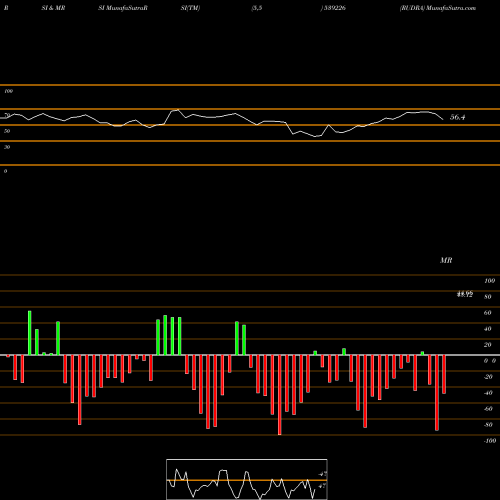
Task: Open the mini overview chart thumbnail at the bottom
Action: pos(247,479)
